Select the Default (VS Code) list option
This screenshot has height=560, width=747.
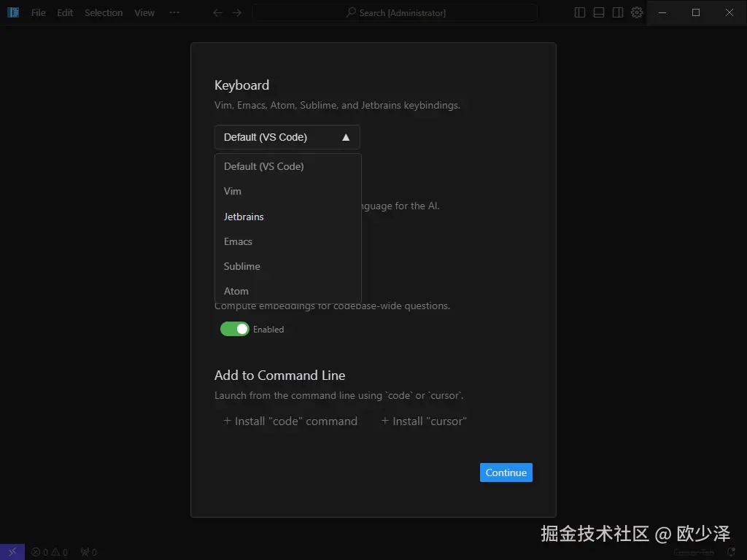[287, 166]
